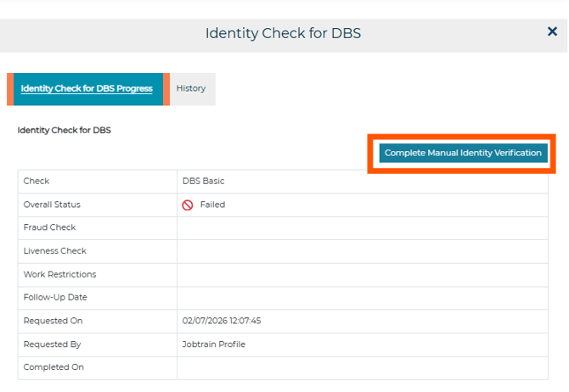Click Complete Manual Identity Verification button
The height and width of the screenshot is (392, 569).
463,153
